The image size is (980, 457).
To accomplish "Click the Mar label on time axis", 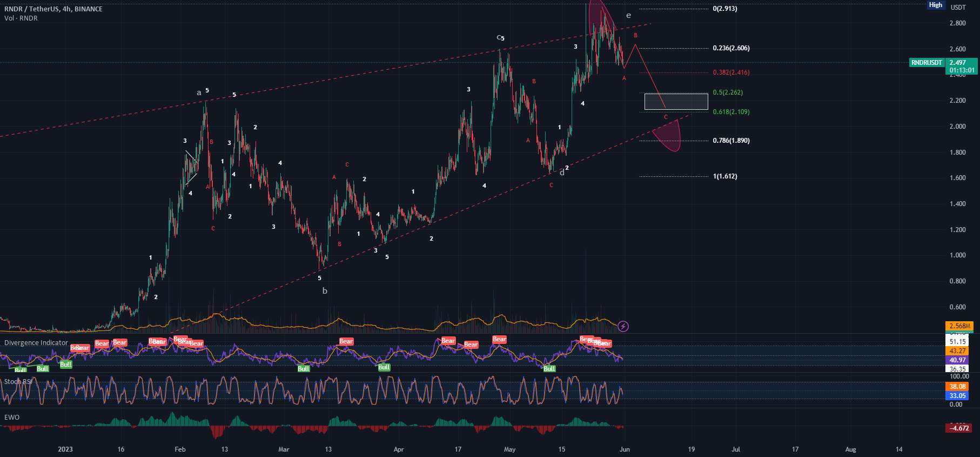I will pos(284,449).
